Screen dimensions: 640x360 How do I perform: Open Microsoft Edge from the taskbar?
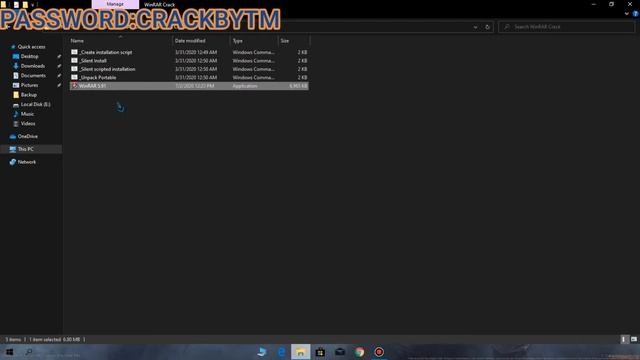(281, 352)
